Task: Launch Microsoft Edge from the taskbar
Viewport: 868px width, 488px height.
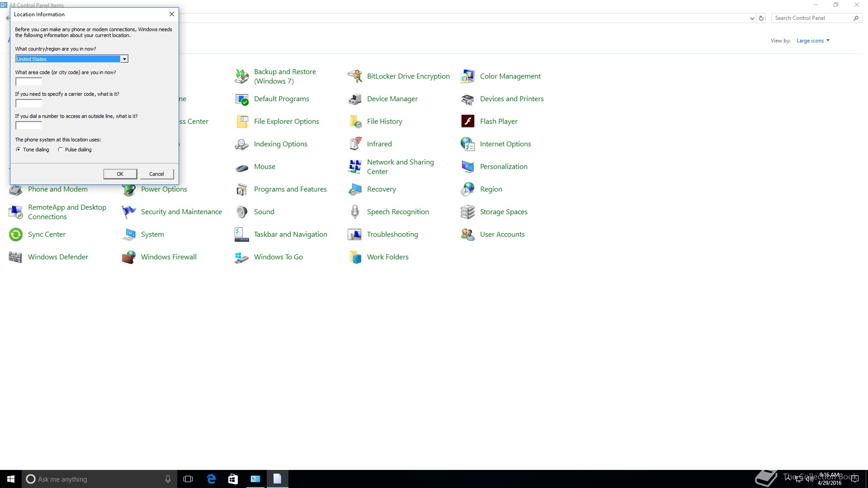Action: click(211, 479)
